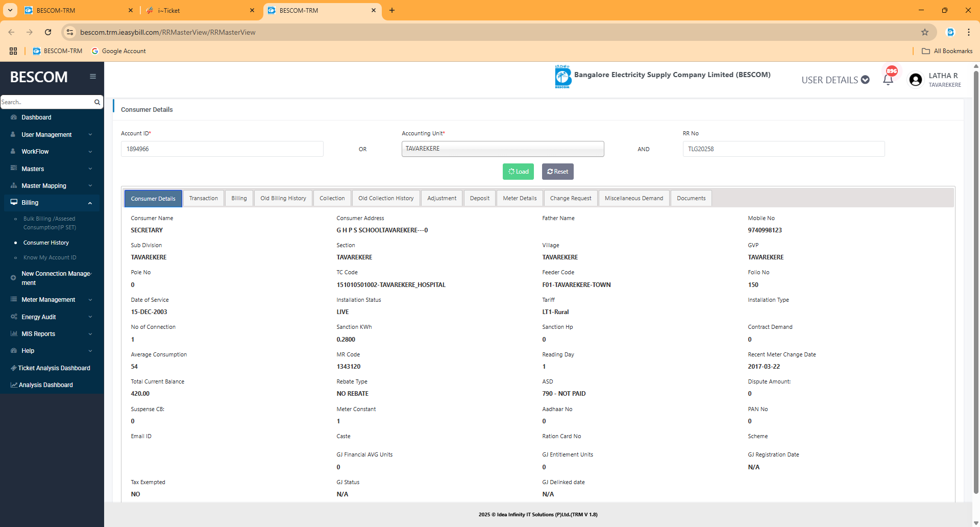The image size is (980, 527).
Task: Switch to the i-Ticket browser tab
Action: (200, 10)
